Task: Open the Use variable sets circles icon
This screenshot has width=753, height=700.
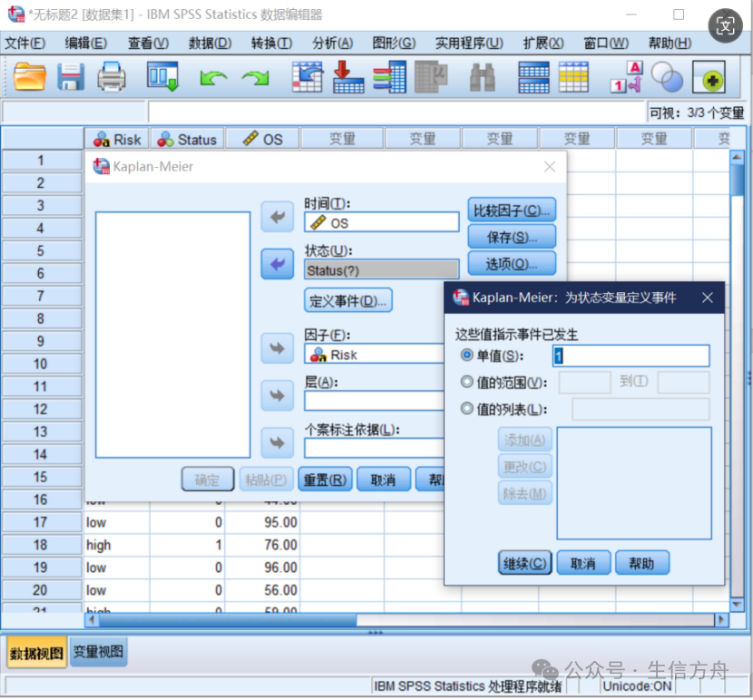Action: tap(667, 77)
